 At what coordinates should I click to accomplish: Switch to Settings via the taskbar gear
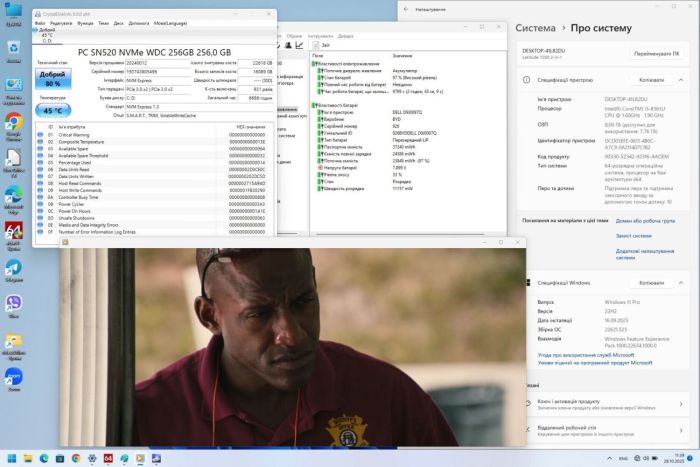[x=92, y=459]
